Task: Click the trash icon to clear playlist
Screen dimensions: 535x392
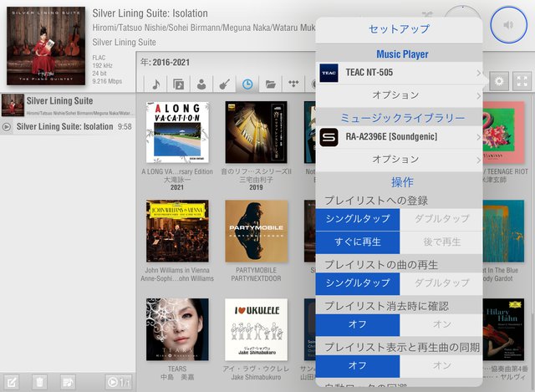Action: 39,382
